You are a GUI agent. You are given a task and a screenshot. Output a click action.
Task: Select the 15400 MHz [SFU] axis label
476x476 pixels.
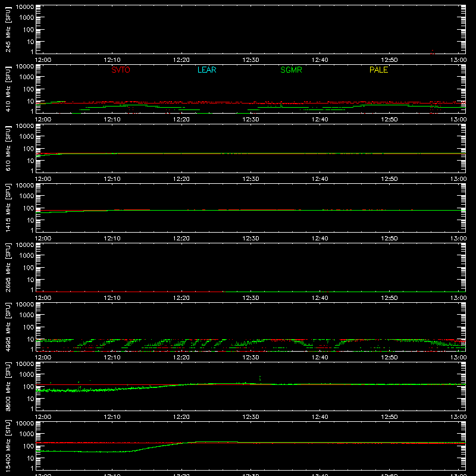8,446
